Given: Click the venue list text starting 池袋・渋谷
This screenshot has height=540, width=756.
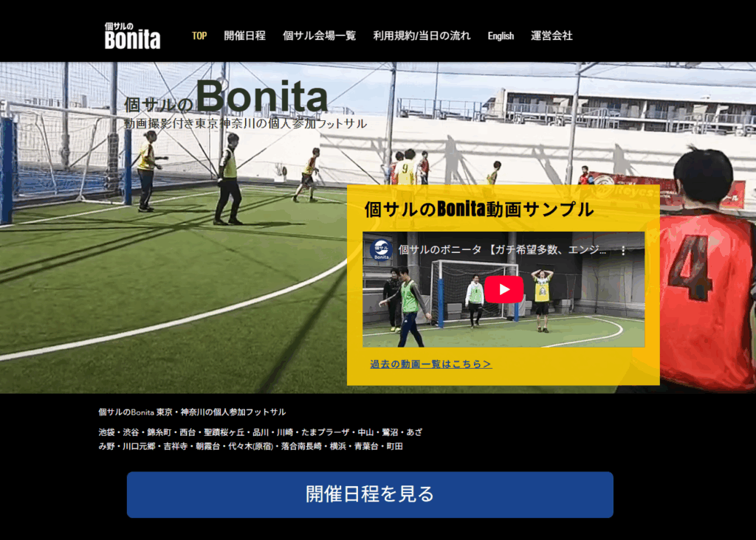Looking at the screenshot, I should click(x=261, y=440).
